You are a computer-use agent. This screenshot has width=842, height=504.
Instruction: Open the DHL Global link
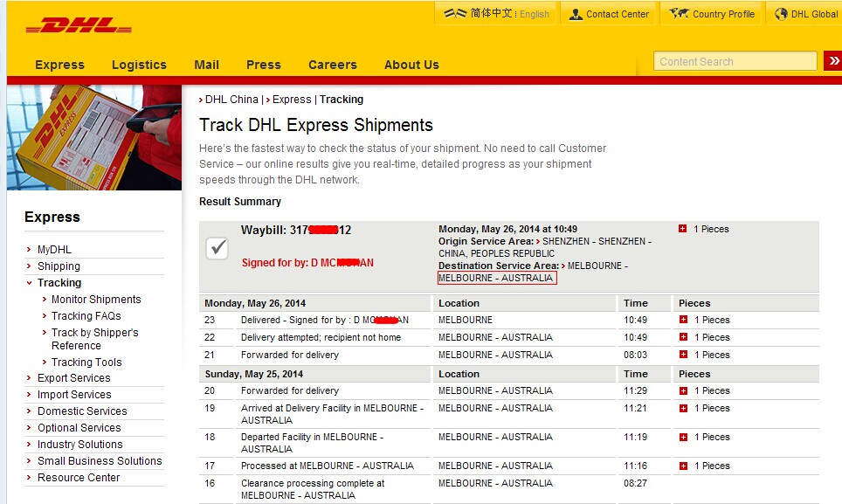[x=814, y=15]
